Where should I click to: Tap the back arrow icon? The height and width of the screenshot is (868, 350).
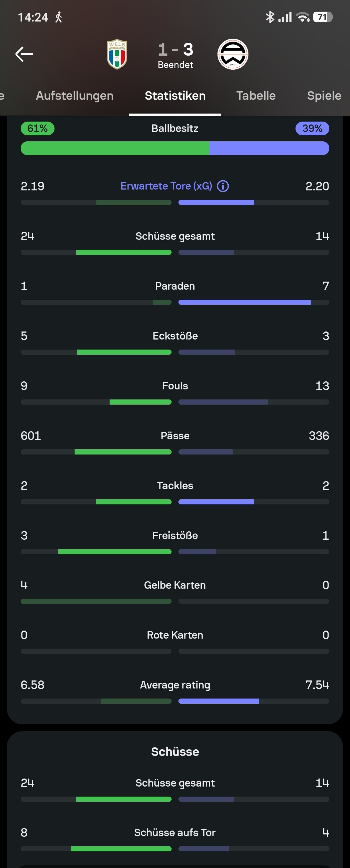pyautogui.click(x=24, y=54)
